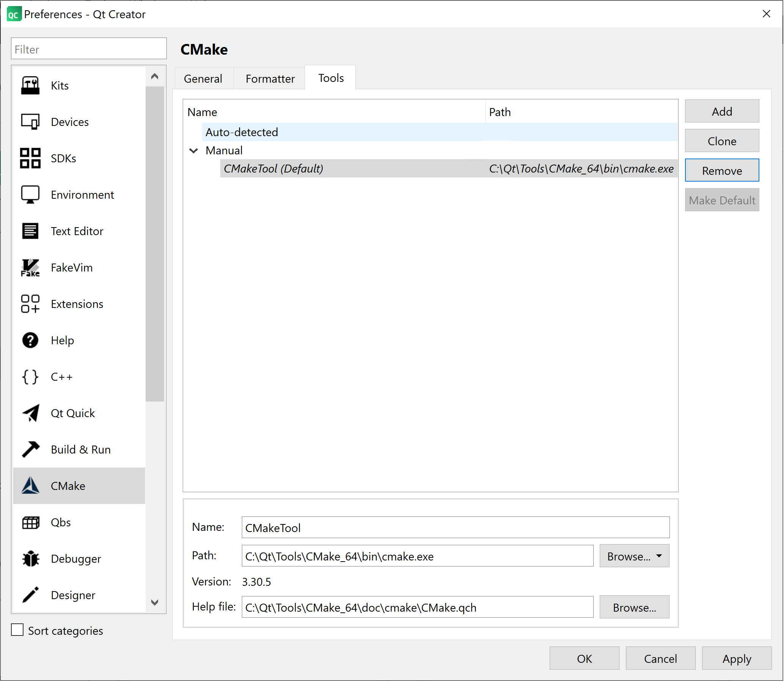Select the Debugger bug icon
This screenshot has width=784, height=681.
pos(30,559)
